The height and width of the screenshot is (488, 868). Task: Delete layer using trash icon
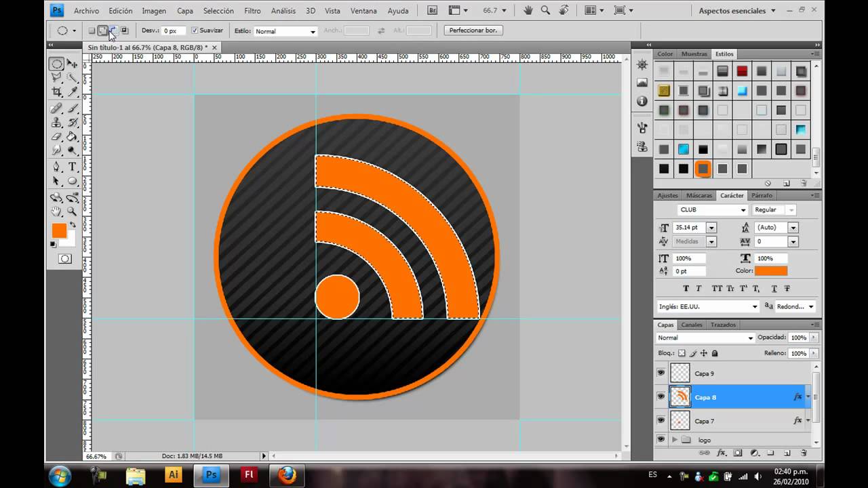(804, 453)
